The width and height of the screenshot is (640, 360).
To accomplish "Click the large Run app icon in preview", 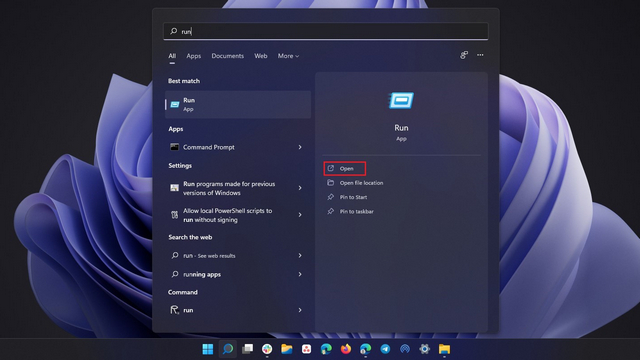I will [x=401, y=100].
